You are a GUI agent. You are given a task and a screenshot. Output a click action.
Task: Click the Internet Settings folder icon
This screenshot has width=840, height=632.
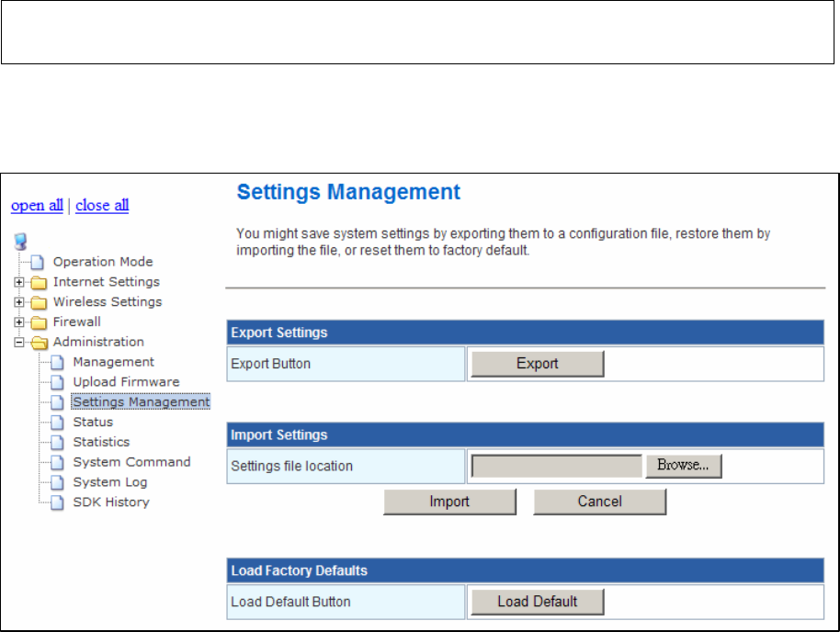coord(39,282)
